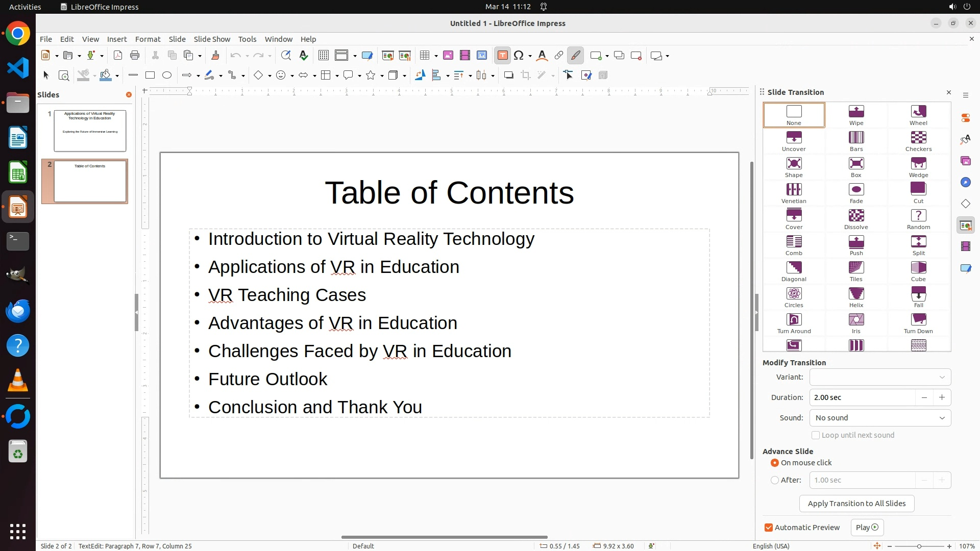Open the Insert Table dropdown arrow
The height and width of the screenshot is (551, 980).
[x=436, y=56]
